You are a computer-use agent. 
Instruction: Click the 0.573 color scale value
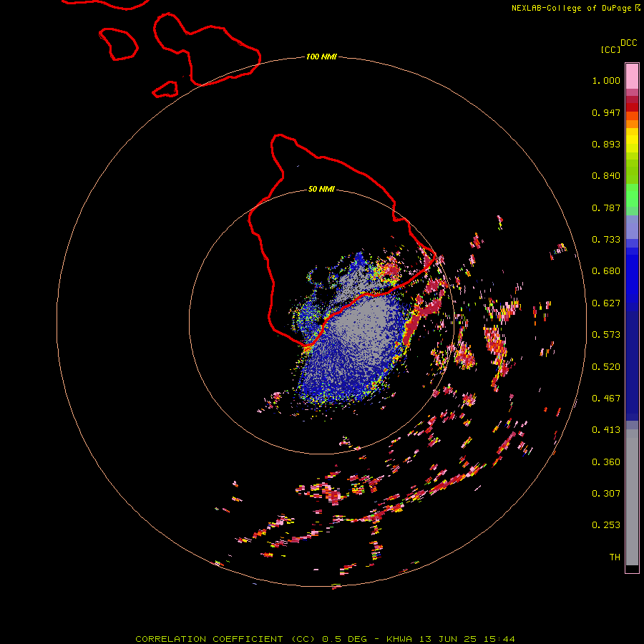pyautogui.click(x=606, y=335)
